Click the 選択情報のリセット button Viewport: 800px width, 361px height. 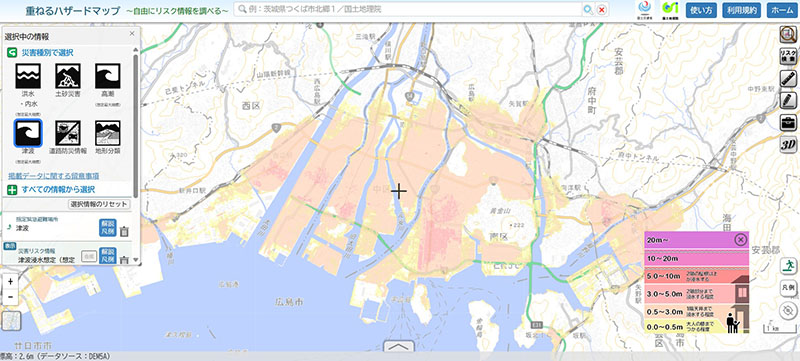(x=99, y=204)
